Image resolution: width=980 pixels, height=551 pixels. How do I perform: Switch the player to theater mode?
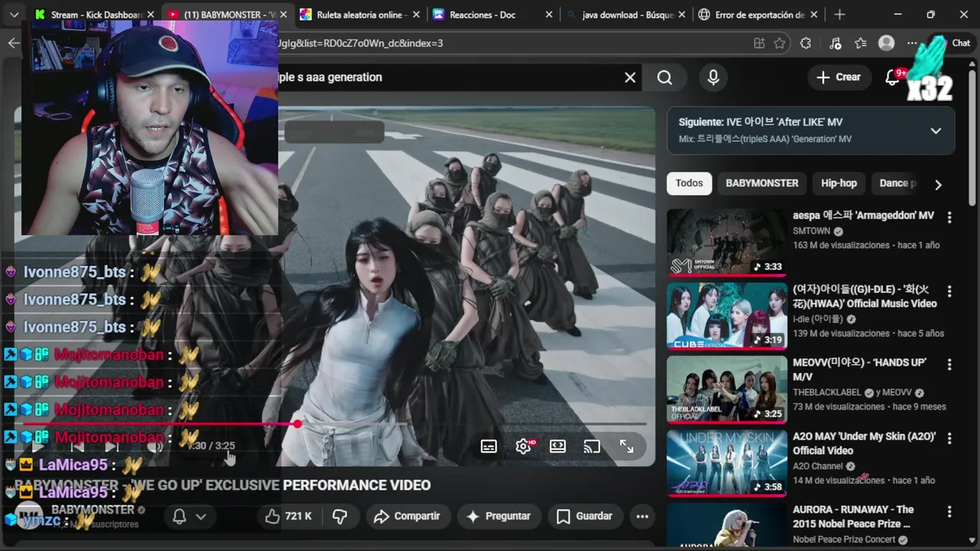click(x=557, y=446)
